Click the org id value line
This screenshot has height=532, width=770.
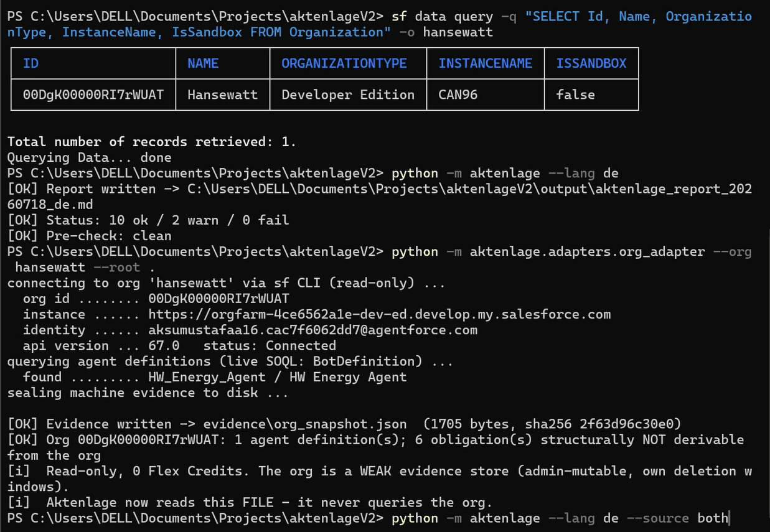(x=156, y=299)
